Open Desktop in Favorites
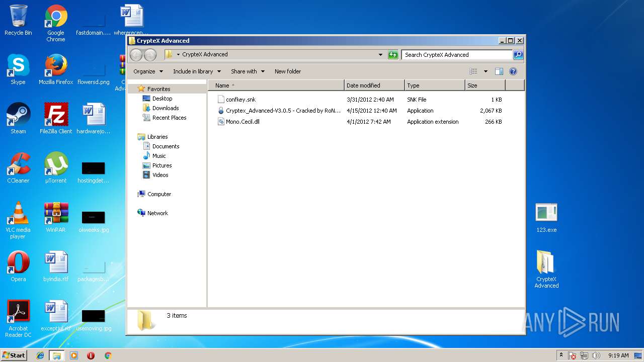This screenshot has width=644, height=362. (x=162, y=99)
